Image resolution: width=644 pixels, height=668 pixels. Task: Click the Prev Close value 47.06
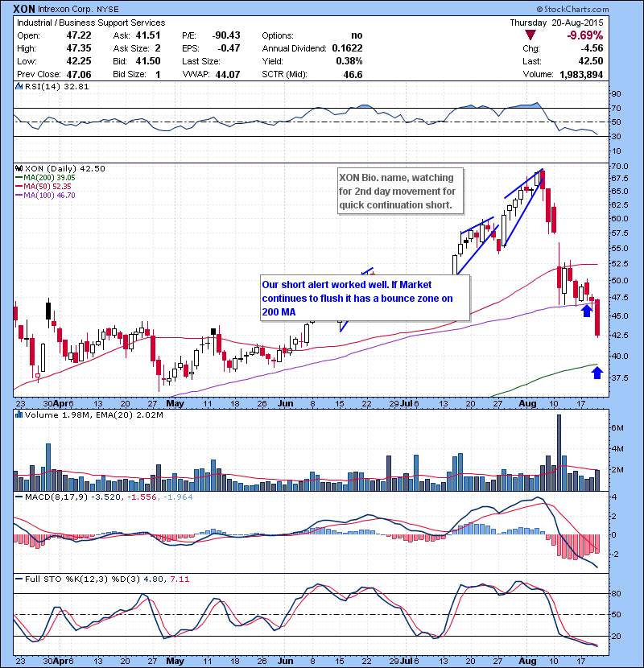pos(78,74)
